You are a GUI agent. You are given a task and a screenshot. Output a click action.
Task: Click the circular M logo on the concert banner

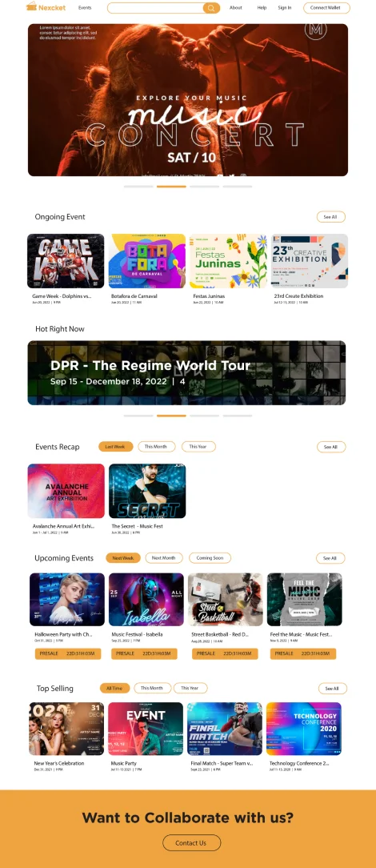(x=316, y=30)
